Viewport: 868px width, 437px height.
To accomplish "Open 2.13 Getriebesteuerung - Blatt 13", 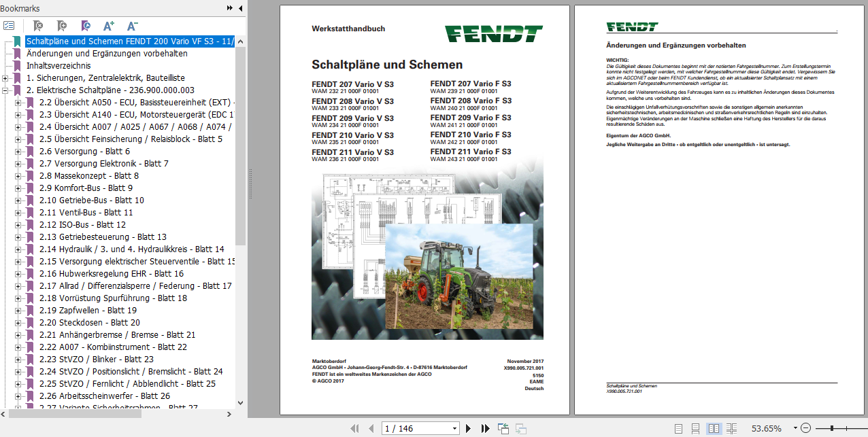I will (x=103, y=237).
